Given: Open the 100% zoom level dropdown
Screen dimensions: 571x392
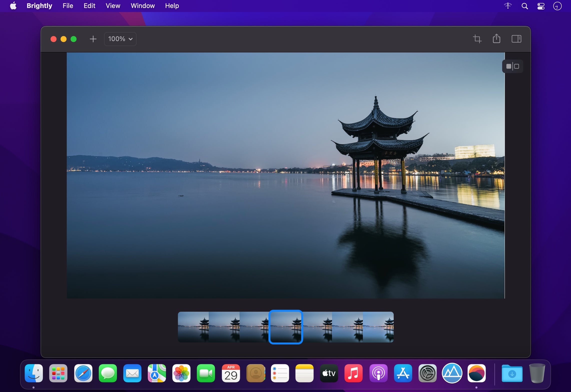Looking at the screenshot, I should pos(120,39).
